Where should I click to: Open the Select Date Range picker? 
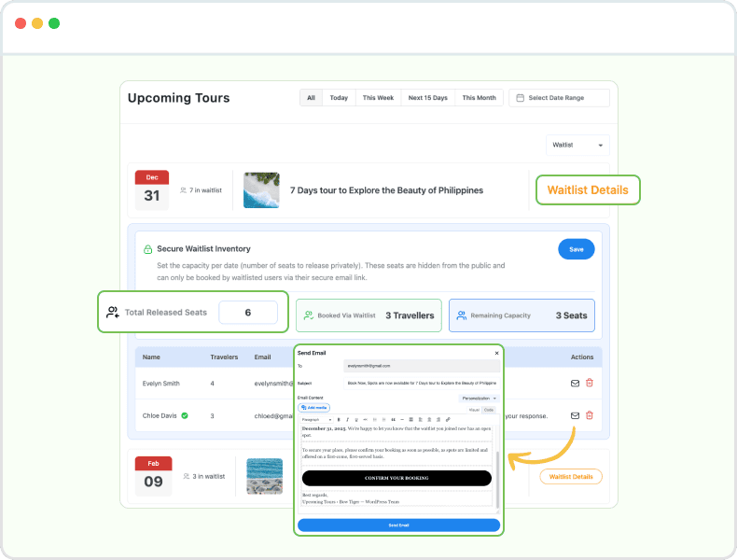coord(559,98)
